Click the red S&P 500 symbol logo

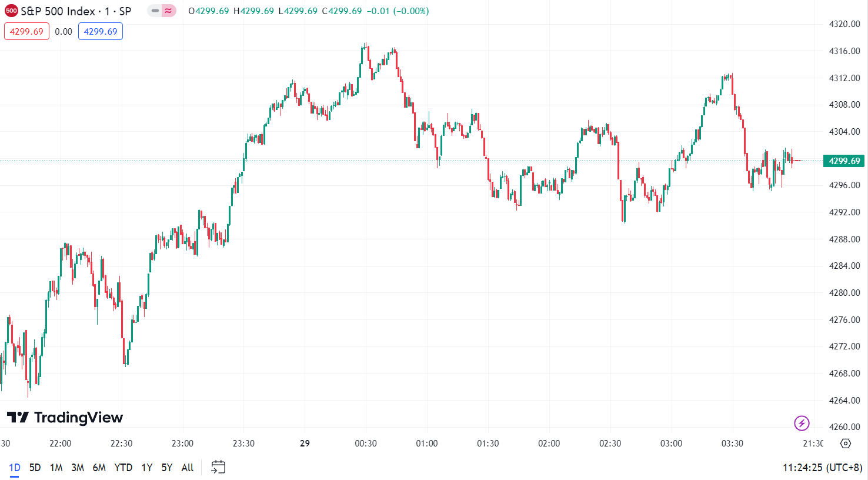[x=11, y=11]
